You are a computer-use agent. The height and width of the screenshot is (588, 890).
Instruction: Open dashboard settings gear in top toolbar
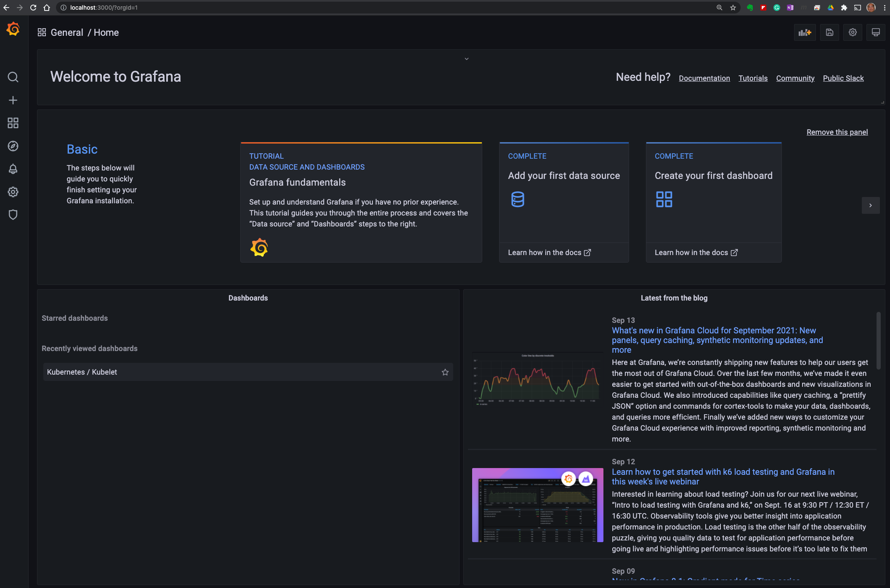tap(853, 32)
